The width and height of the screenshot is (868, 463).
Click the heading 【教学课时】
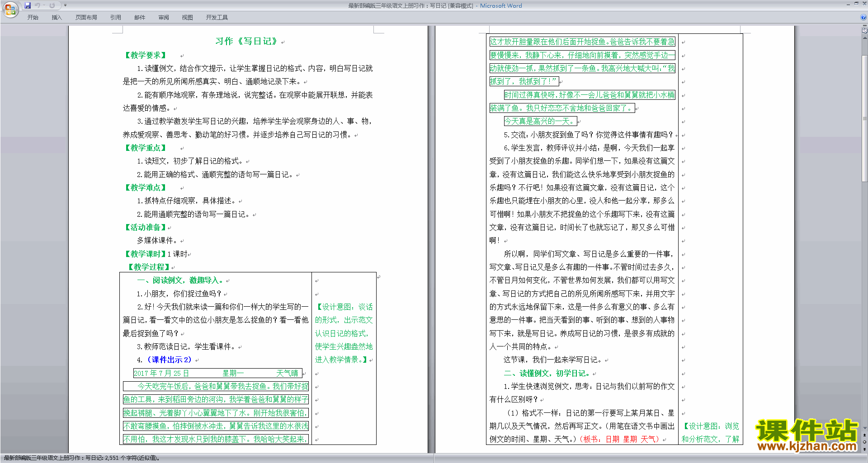coord(145,254)
